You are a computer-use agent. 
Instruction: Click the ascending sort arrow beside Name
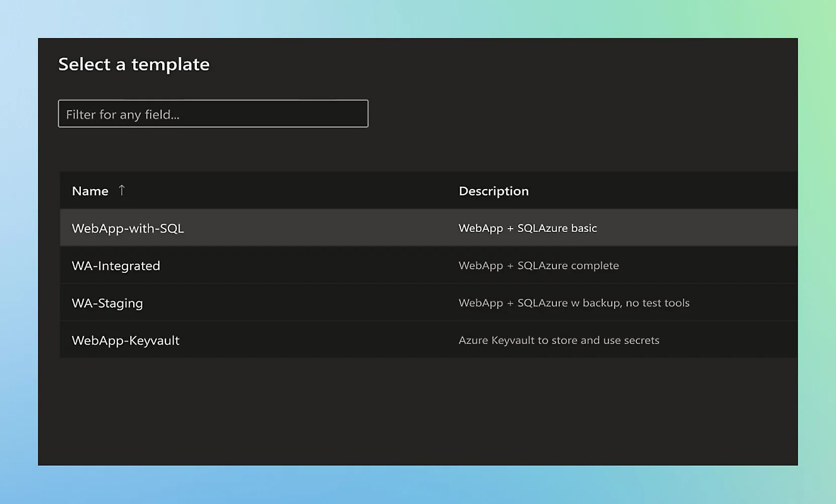tap(122, 190)
